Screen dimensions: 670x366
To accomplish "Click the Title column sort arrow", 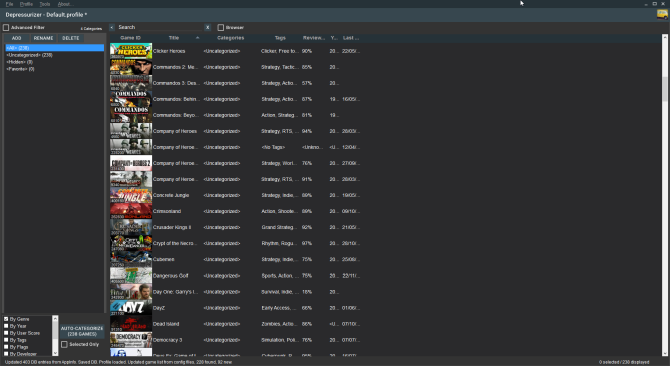I will coord(197,38).
